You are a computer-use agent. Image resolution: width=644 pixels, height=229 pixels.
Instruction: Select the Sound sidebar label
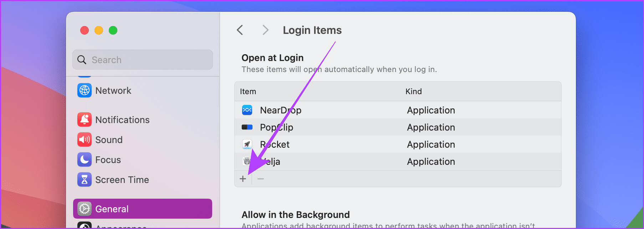pyautogui.click(x=109, y=140)
